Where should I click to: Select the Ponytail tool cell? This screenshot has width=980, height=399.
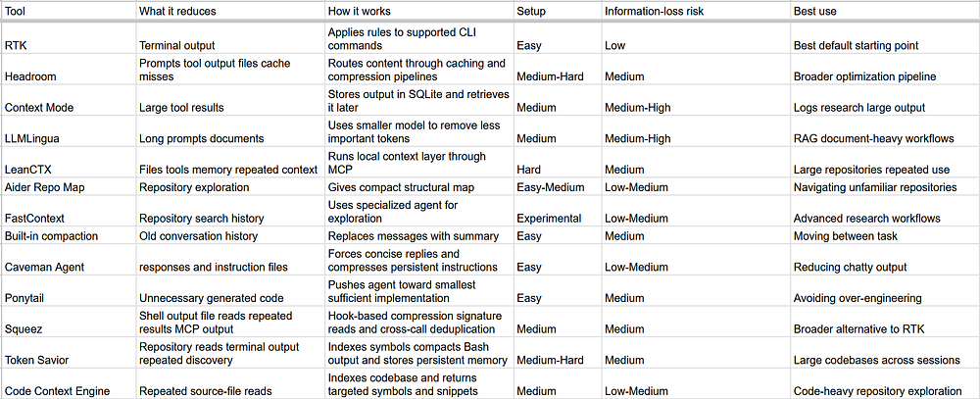click(69, 291)
